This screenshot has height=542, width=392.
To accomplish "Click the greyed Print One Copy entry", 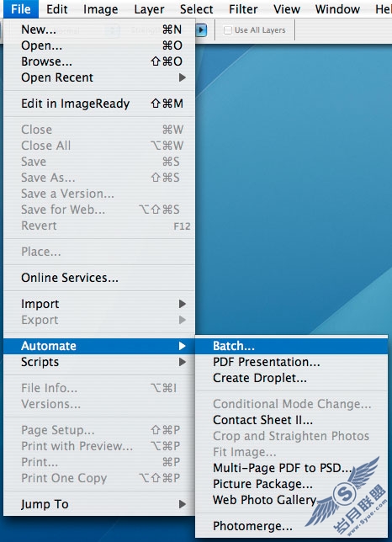I will 99,478.
